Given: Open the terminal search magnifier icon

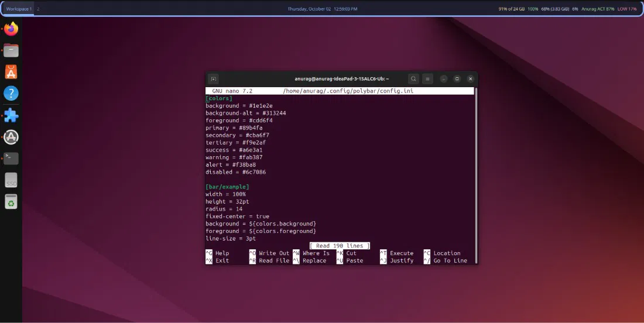Looking at the screenshot, I should coord(413,79).
